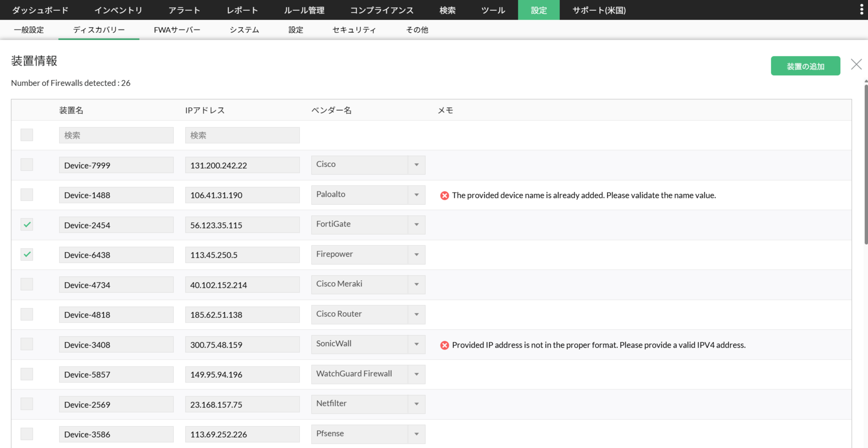Click the WatchGuard Firewall dropdown arrow icon
The image size is (868, 448).
(x=416, y=374)
